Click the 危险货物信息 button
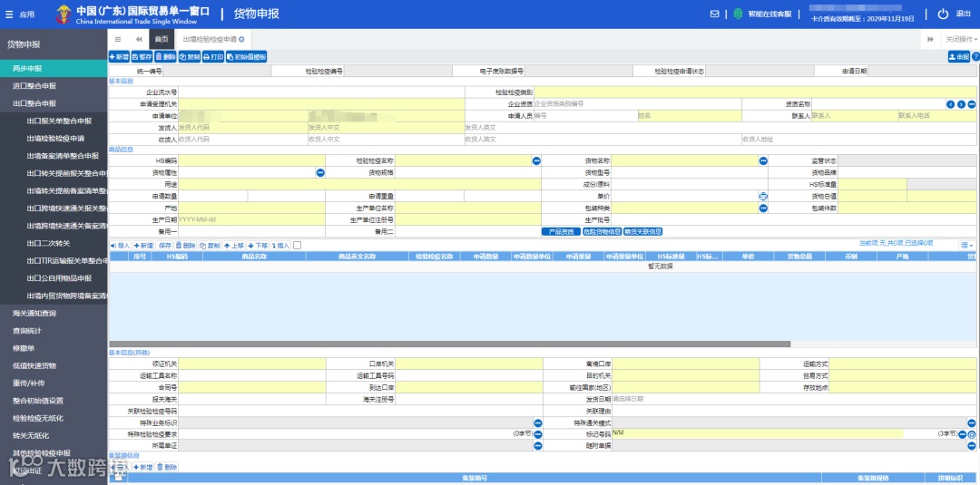 pos(602,231)
